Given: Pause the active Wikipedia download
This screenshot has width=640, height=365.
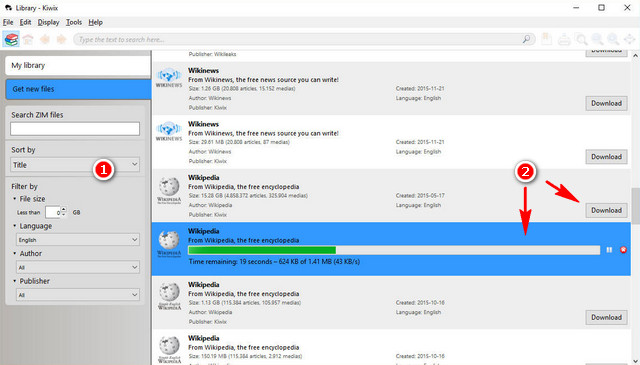Looking at the screenshot, I should tap(609, 250).
